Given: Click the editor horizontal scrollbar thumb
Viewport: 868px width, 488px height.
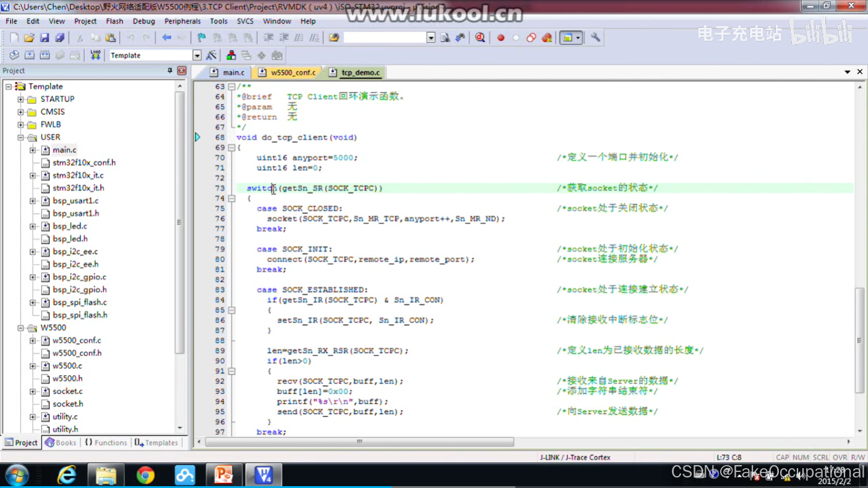Looking at the screenshot, I should (x=359, y=442).
